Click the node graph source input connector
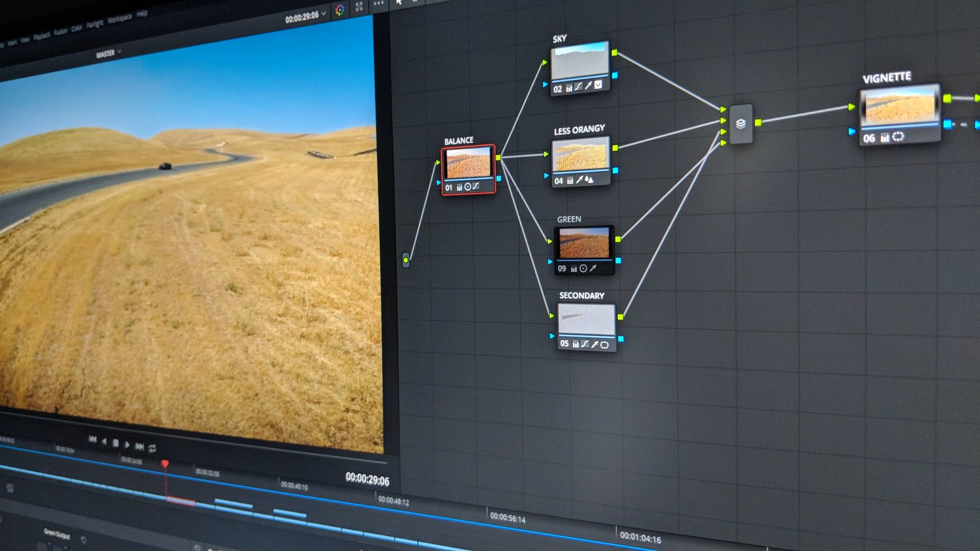The image size is (980, 551). click(405, 260)
